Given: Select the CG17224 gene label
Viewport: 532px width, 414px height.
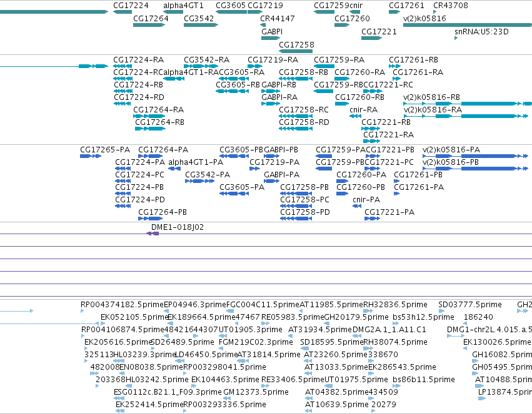Looking at the screenshot, I should tap(131, 6).
